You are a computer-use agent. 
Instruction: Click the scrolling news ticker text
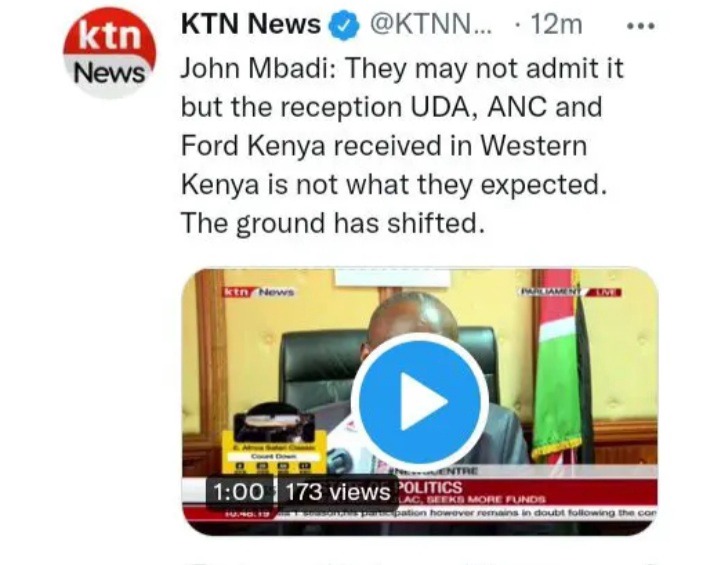466,513
